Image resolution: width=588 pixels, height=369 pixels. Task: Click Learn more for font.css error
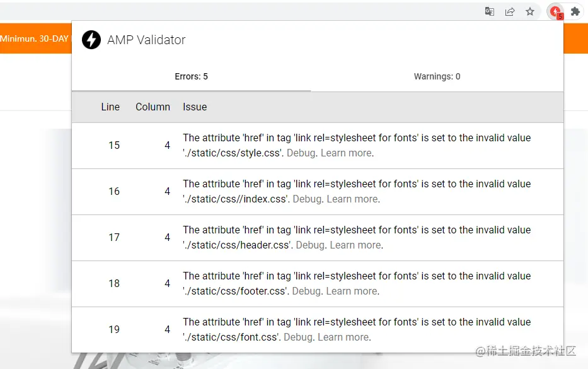coord(343,337)
